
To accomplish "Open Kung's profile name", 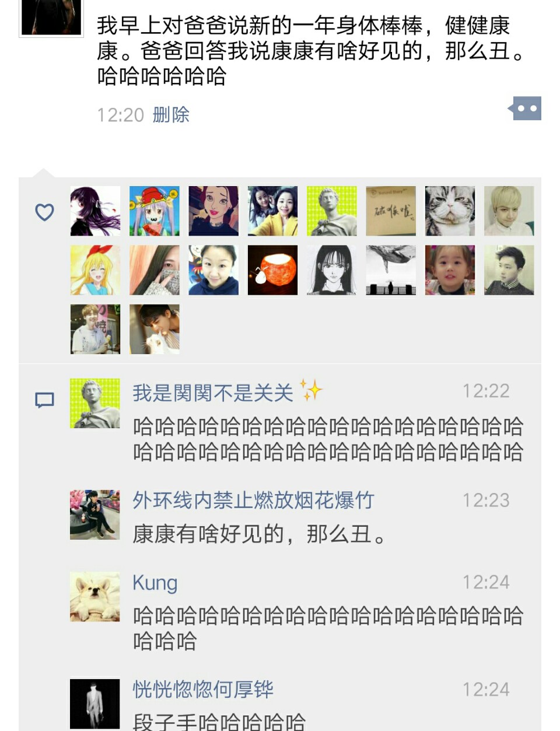I will [x=155, y=582].
